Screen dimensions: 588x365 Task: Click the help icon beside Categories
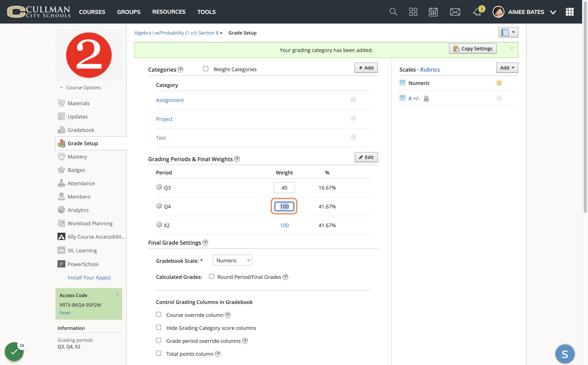coord(180,69)
